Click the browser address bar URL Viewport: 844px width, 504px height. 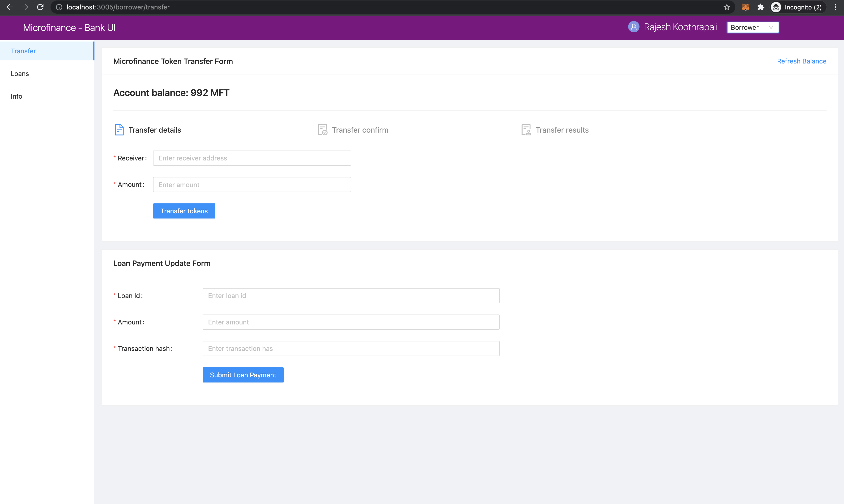pyautogui.click(x=118, y=7)
